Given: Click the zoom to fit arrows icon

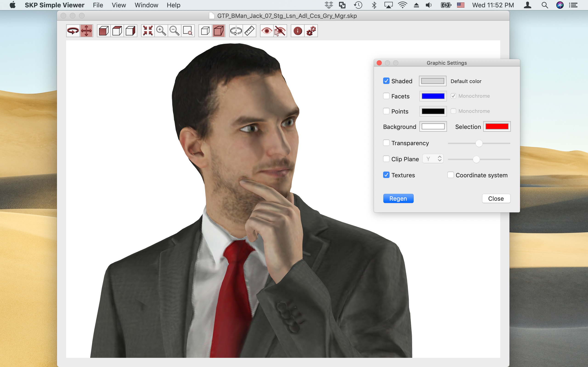Looking at the screenshot, I should [148, 31].
